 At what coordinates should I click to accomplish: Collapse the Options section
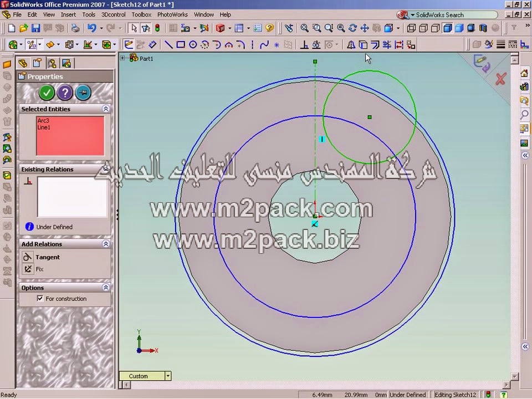[x=106, y=288]
